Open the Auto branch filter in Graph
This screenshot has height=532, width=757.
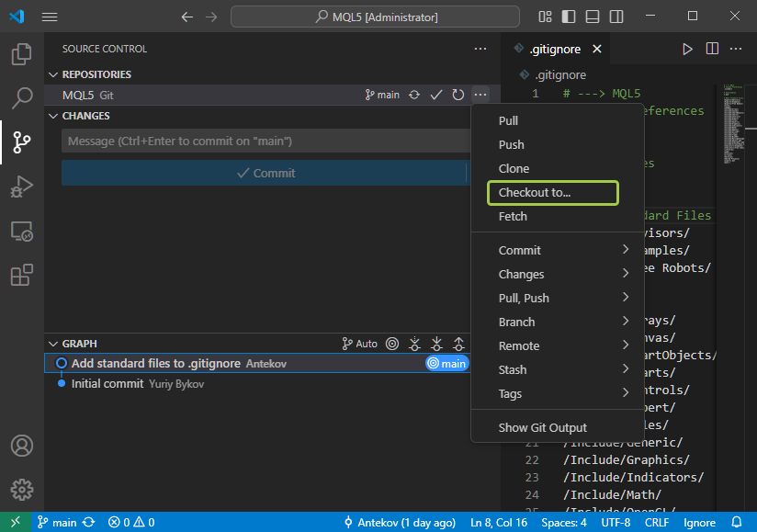(360, 344)
